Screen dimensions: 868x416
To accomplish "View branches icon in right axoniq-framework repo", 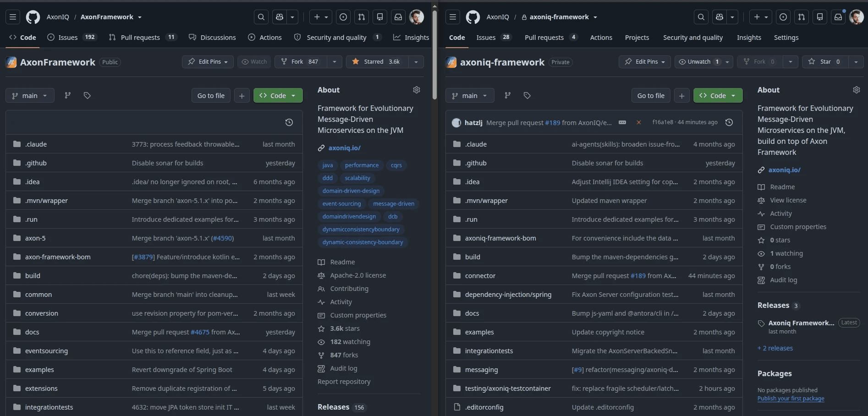I will pos(508,95).
